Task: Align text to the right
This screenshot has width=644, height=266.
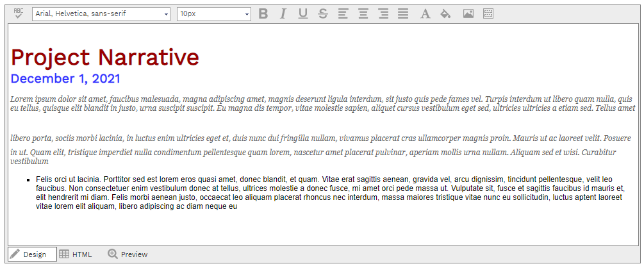Action: [383, 13]
